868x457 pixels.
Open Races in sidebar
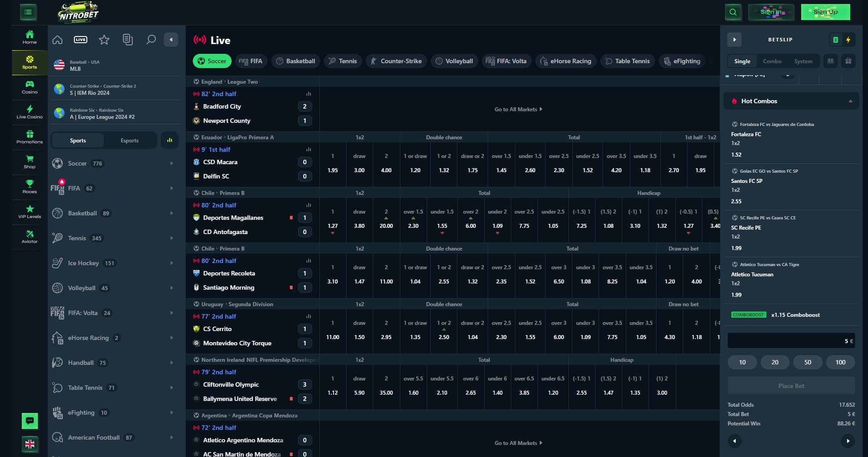(29, 187)
